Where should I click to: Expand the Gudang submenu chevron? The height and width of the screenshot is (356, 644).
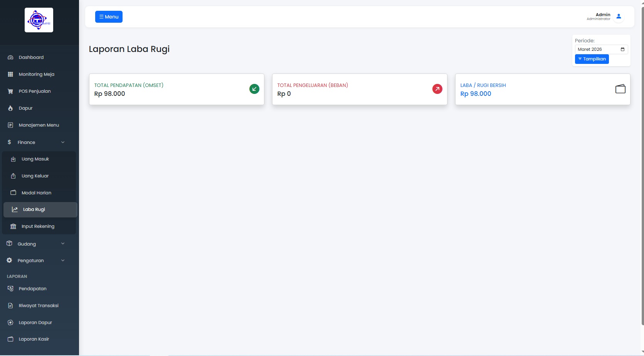point(63,244)
